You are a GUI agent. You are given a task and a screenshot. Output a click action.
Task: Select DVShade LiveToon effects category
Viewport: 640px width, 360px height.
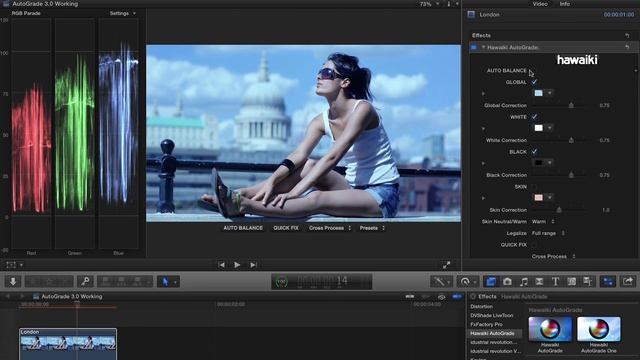click(491, 316)
